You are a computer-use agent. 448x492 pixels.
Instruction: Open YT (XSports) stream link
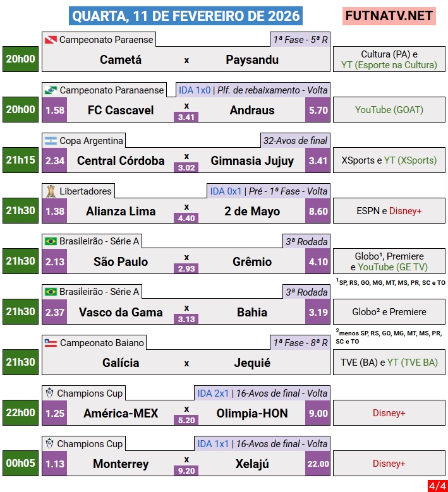[411, 160]
